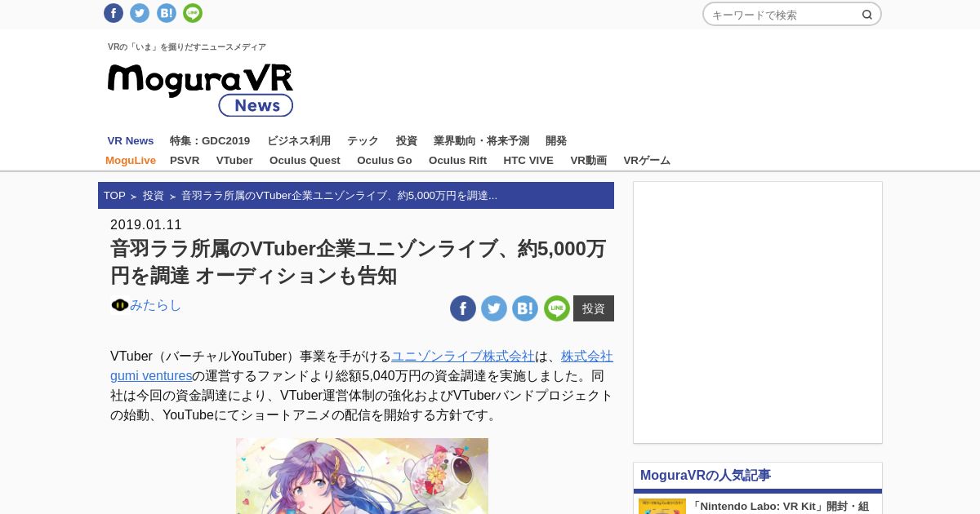Open the 特集:GDC2019 menu item
Image resolution: width=980 pixels, height=514 pixels.
pyautogui.click(x=210, y=141)
